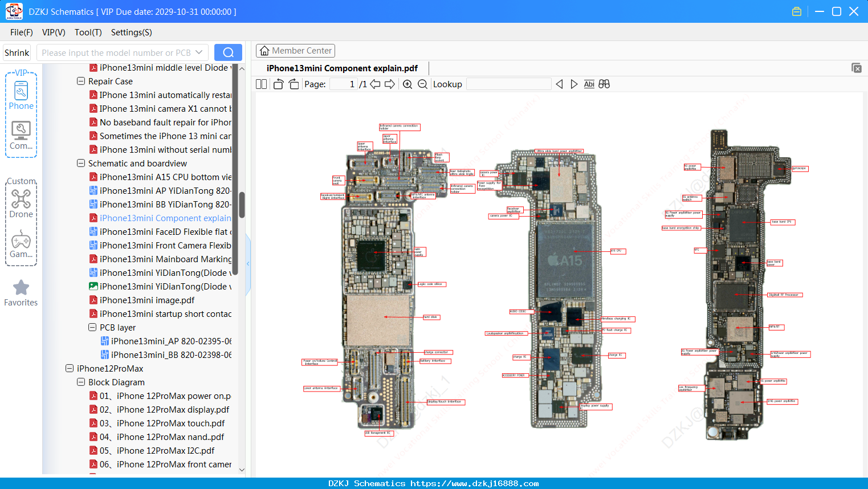
Task: Rotate the page clockwise
Action: point(294,84)
